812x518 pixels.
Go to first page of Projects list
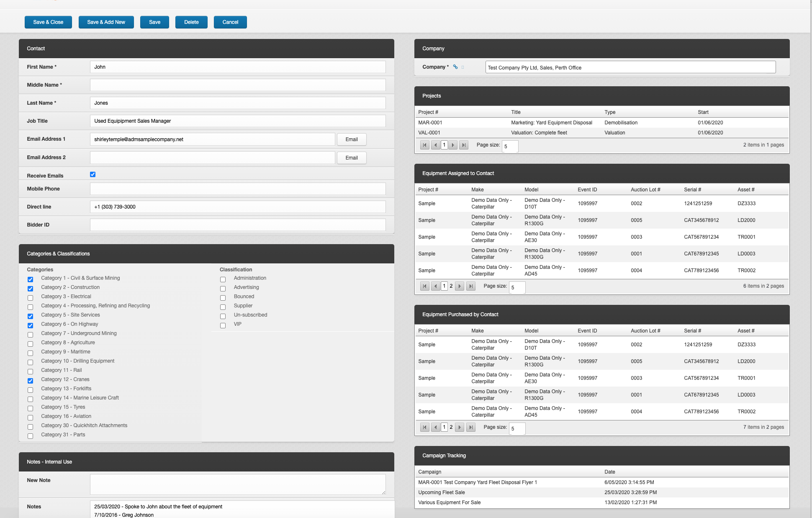pos(425,145)
